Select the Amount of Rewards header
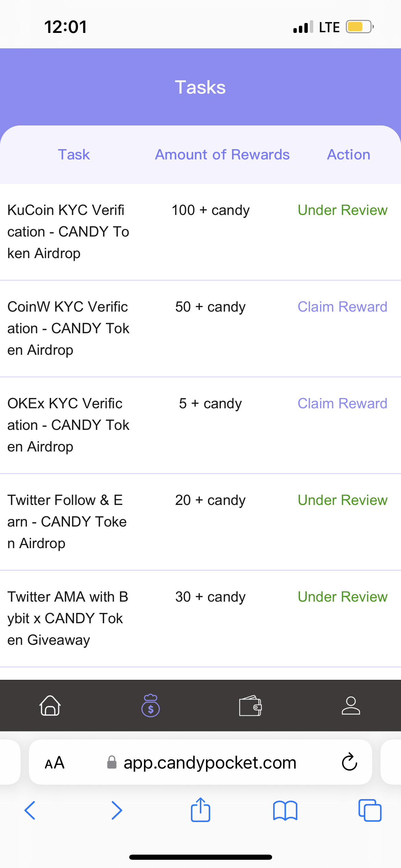The image size is (401, 868). pos(222,155)
